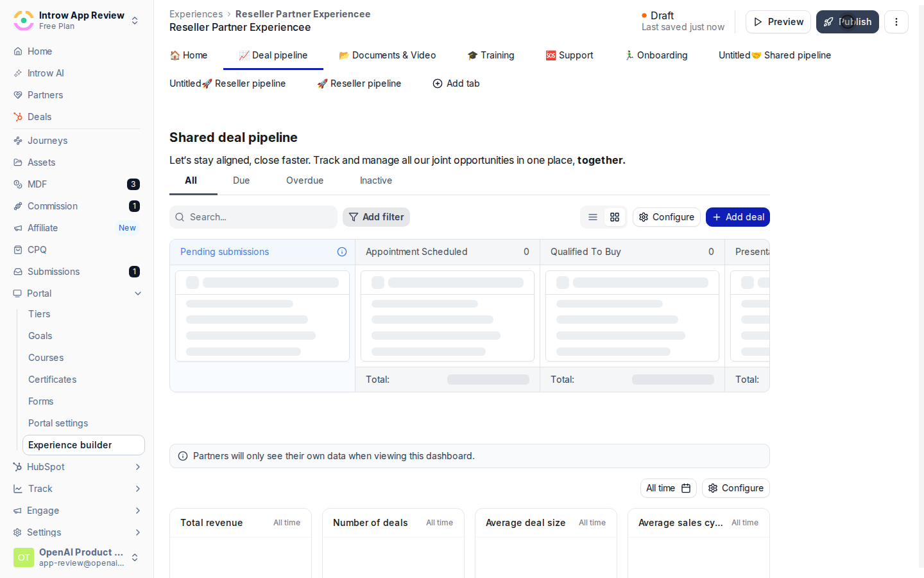Click the Add deal button
The width and height of the screenshot is (924, 578).
point(738,217)
